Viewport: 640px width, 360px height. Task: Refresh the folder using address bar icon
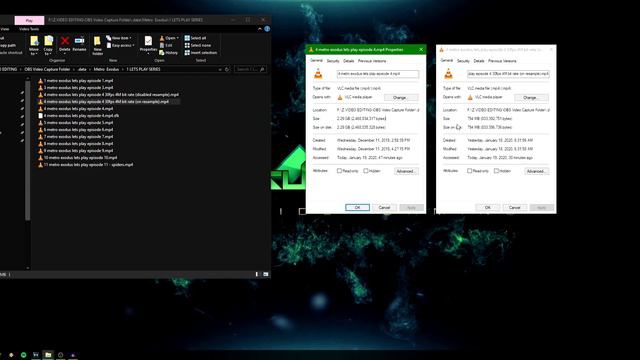coord(227,69)
